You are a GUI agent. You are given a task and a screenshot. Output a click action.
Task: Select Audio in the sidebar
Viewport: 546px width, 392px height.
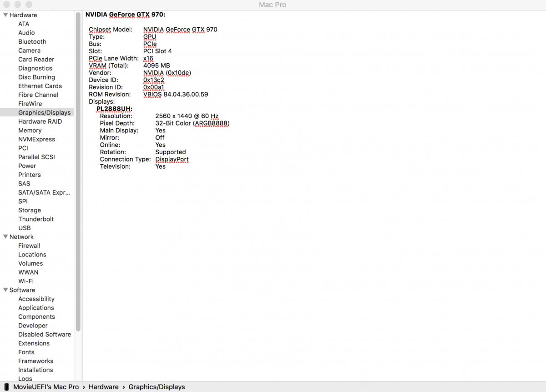pos(26,33)
